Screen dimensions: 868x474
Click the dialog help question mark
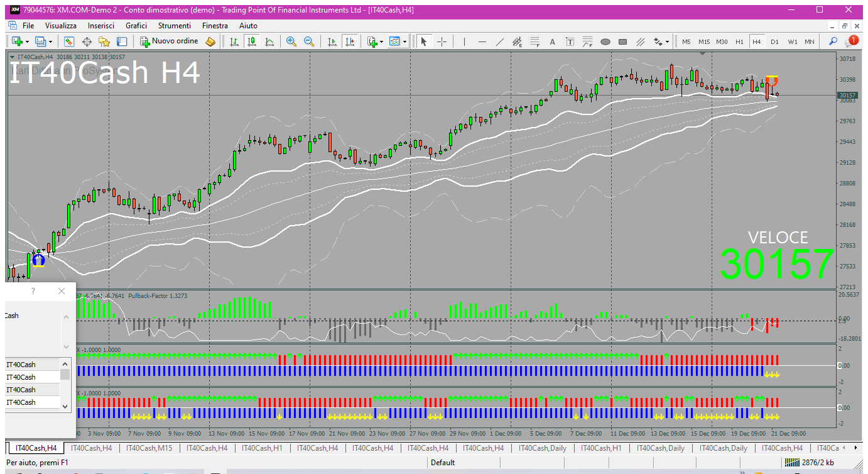point(33,291)
